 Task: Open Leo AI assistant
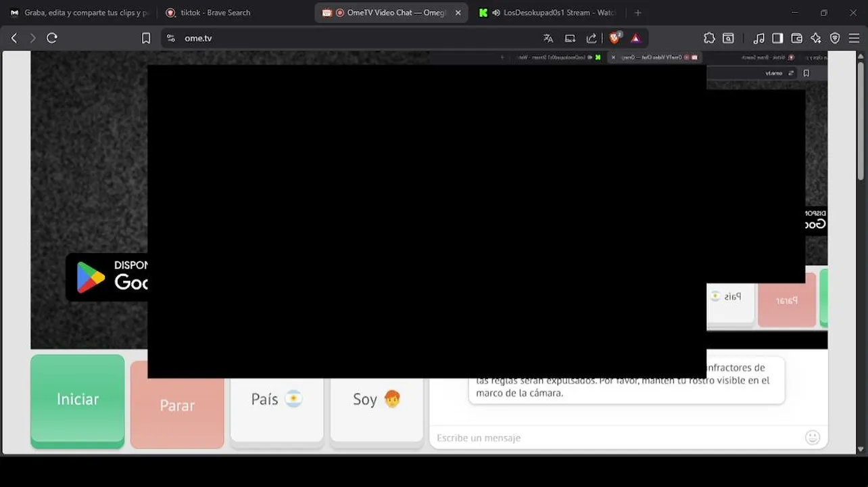coord(816,39)
